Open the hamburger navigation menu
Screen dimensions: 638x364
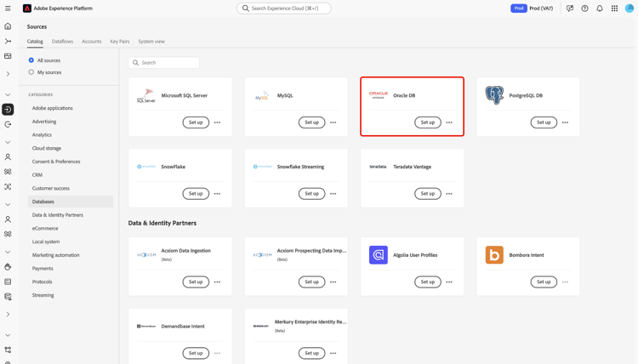click(8, 9)
